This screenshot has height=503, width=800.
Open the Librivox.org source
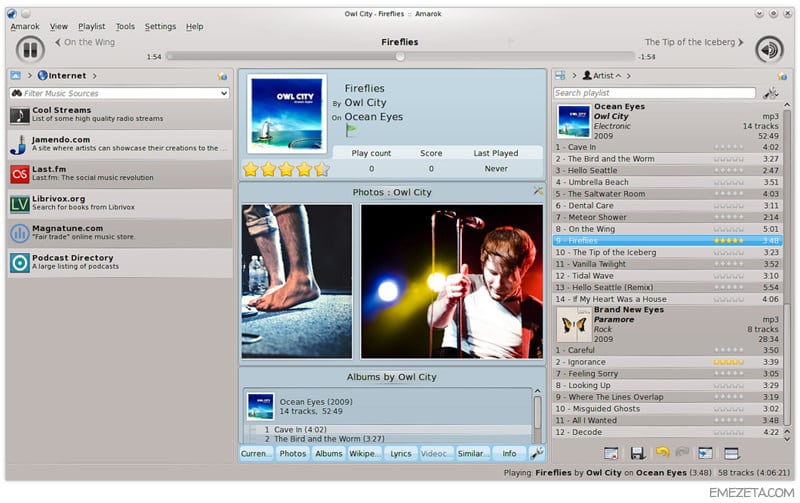pyautogui.click(x=120, y=203)
